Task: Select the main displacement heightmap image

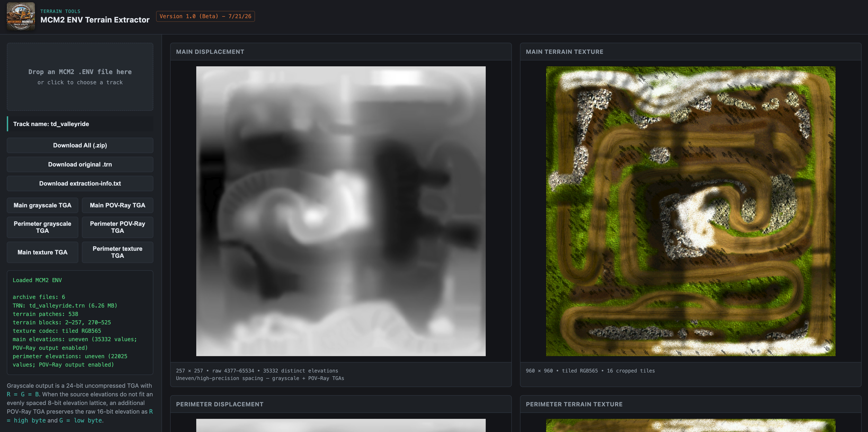Action: 341,211
